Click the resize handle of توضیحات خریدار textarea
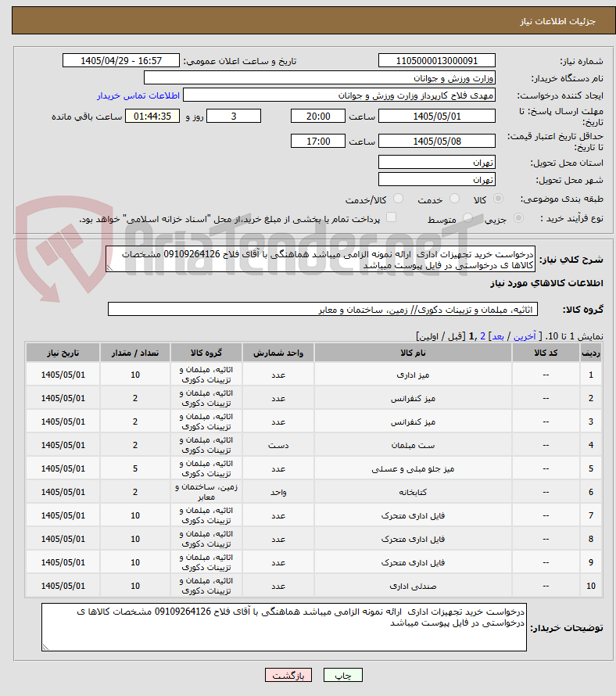The image size is (616, 696). 45,648
